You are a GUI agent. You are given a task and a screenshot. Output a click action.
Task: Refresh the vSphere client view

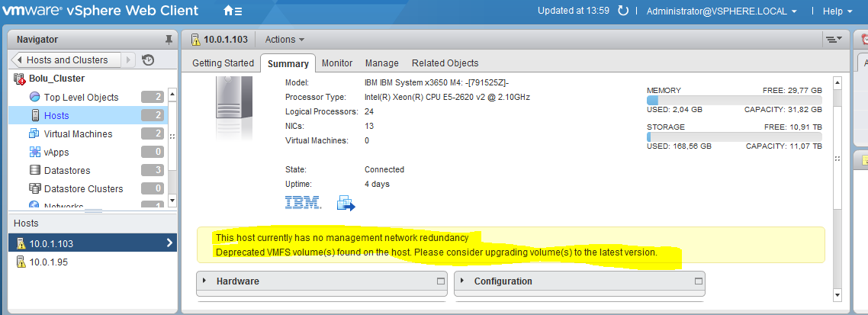pyautogui.click(x=622, y=11)
